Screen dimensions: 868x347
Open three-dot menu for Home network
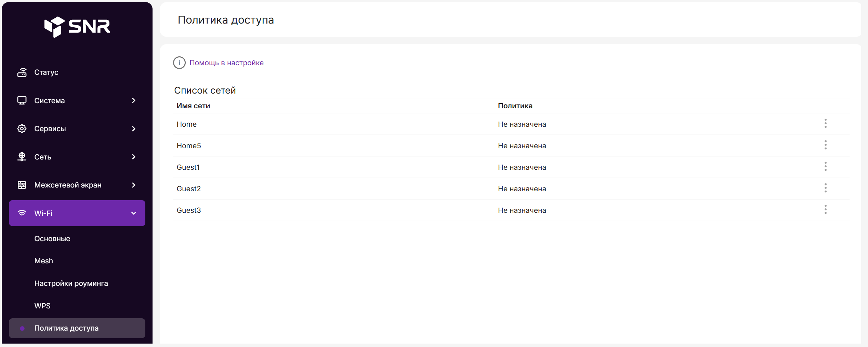825,124
